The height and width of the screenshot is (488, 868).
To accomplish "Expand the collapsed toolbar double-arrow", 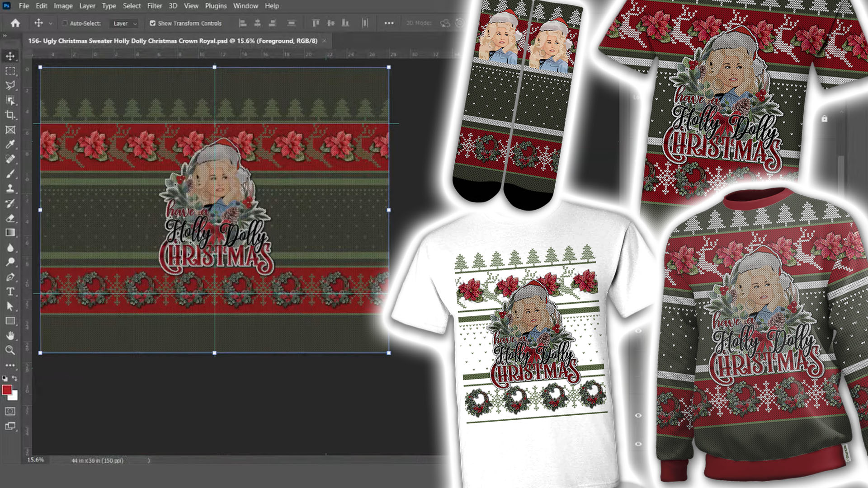I will (x=5, y=36).
